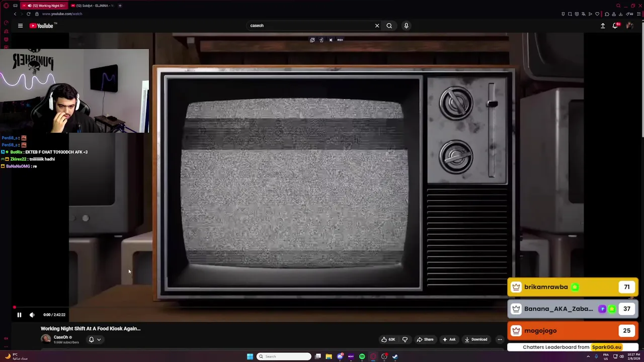Click the BotRix chat message
The width and height of the screenshot is (644, 362).
(44, 152)
